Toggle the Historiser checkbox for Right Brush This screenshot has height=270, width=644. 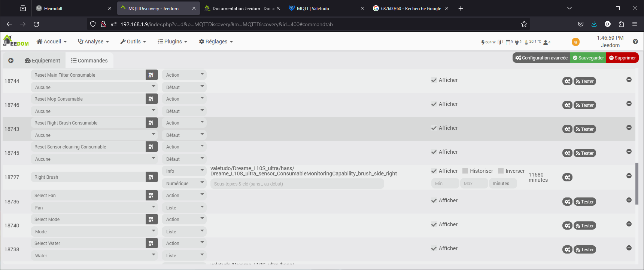(x=465, y=171)
